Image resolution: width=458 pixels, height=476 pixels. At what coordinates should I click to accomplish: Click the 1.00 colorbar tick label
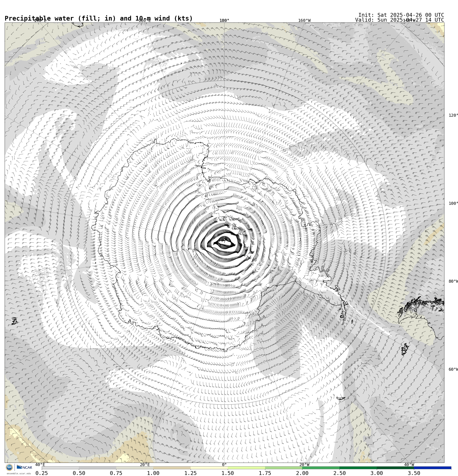point(153,473)
